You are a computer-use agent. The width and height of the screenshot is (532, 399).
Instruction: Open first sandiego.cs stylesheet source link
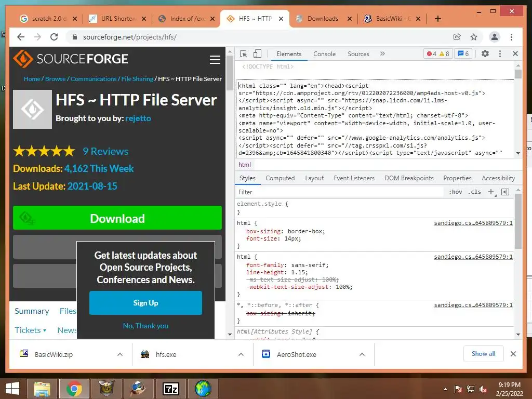pyautogui.click(x=473, y=223)
